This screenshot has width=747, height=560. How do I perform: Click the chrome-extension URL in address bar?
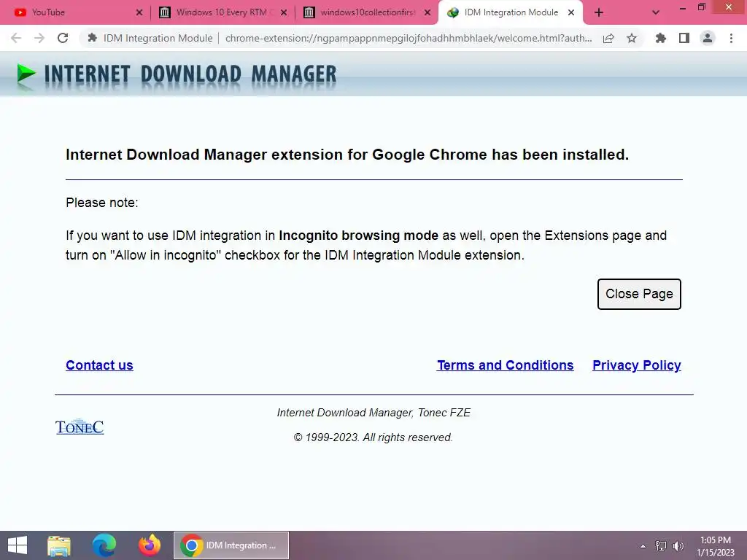pyautogui.click(x=409, y=38)
